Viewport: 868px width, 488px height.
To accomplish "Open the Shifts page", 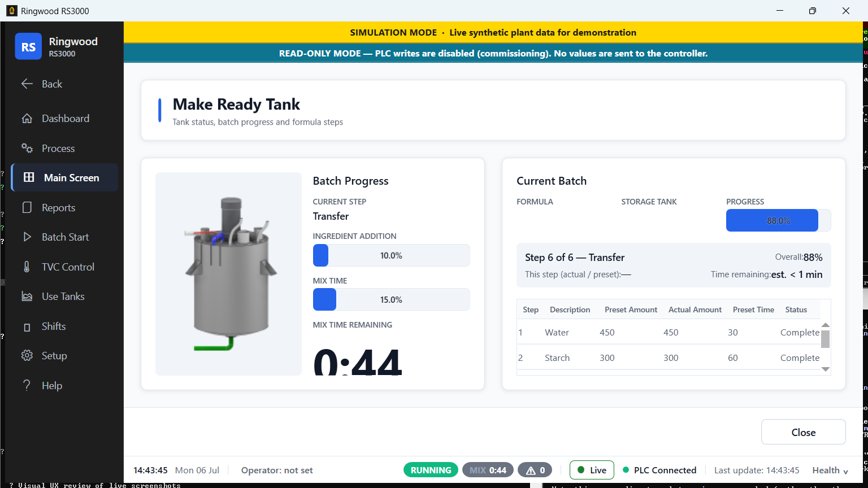I will (64, 326).
